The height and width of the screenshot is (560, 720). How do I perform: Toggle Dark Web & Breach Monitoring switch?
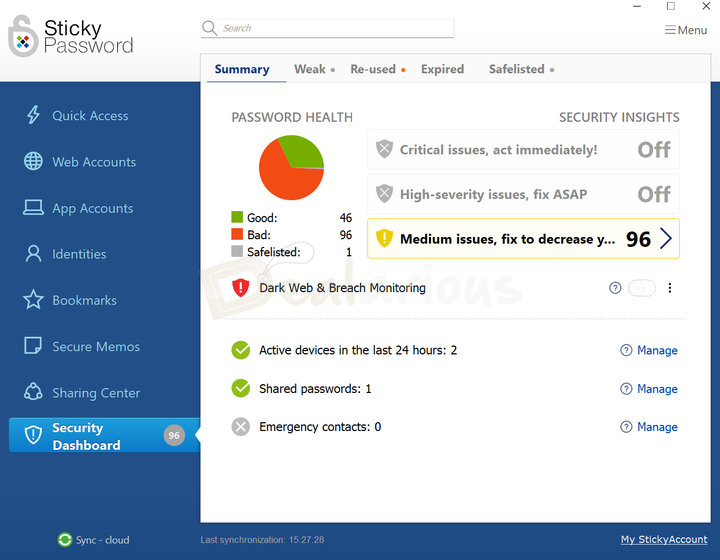point(642,288)
